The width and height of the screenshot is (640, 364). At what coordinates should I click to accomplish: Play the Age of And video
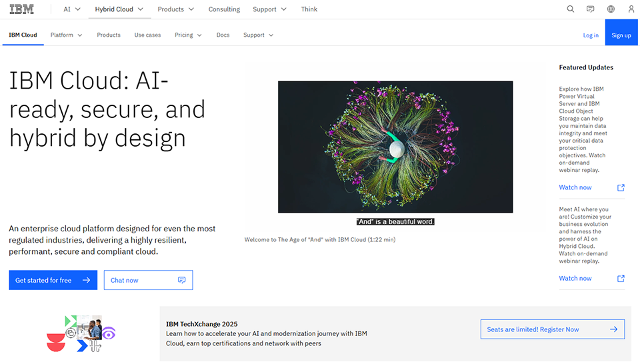[395, 147]
